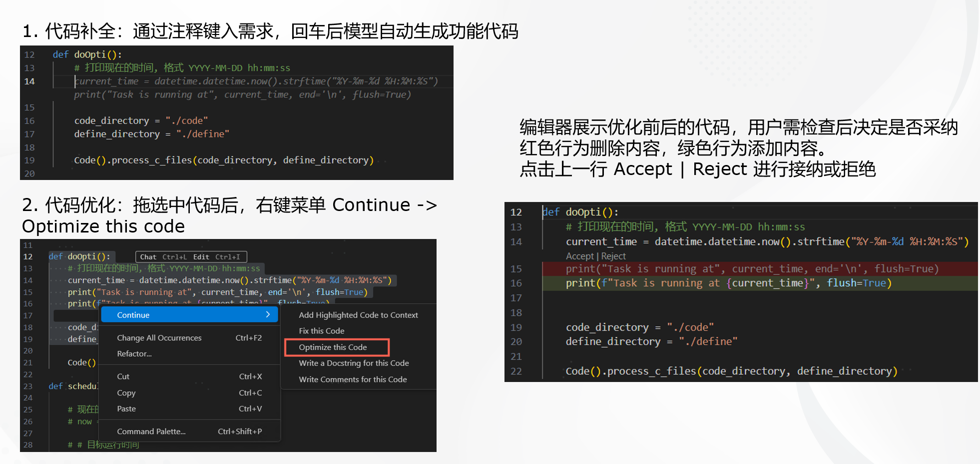Expand the Continue submenu chevron arrow
The width and height of the screenshot is (980, 464).
(268, 314)
